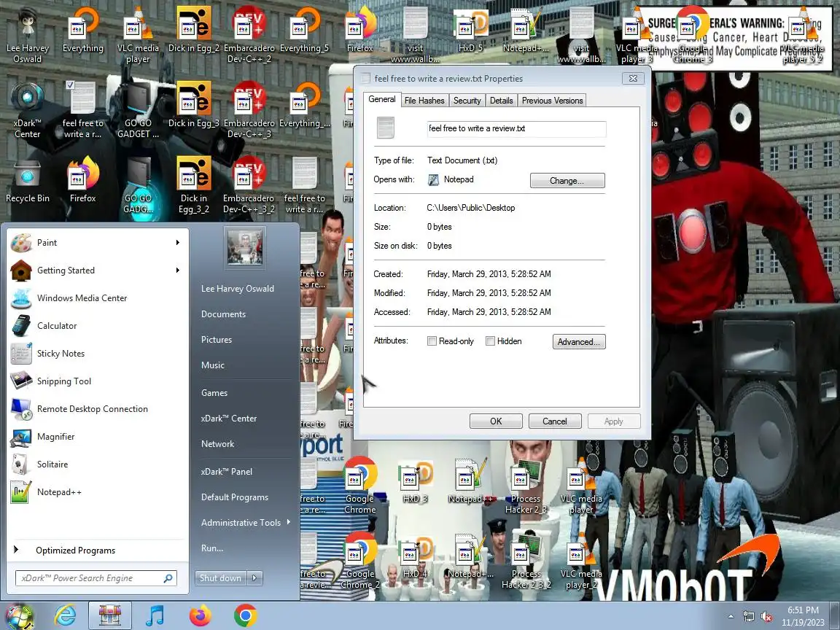This screenshot has width=840, height=630.
Task: Click the Change... opens-with button
Action: click(x=567, y=181)
